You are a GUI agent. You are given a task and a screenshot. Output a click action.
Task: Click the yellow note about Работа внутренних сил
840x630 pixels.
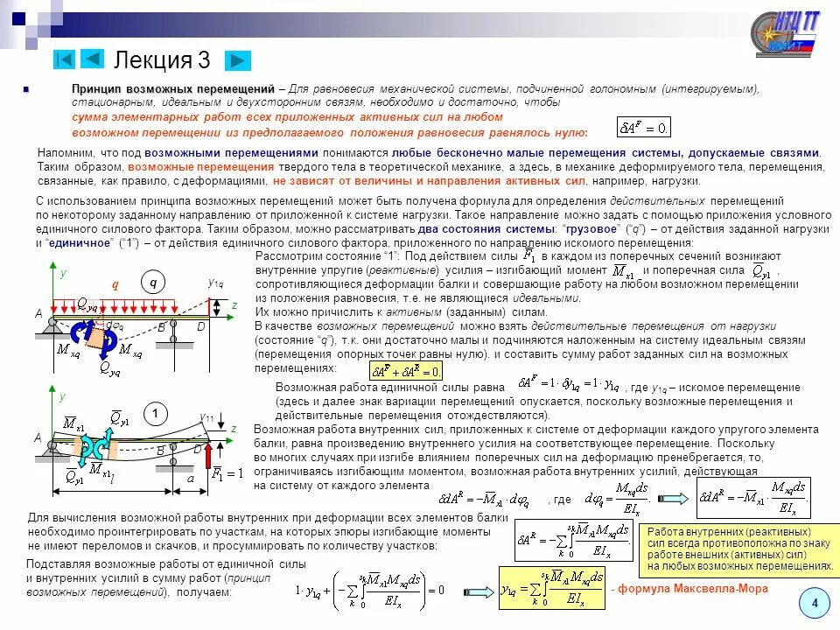(x=740, y=549)
